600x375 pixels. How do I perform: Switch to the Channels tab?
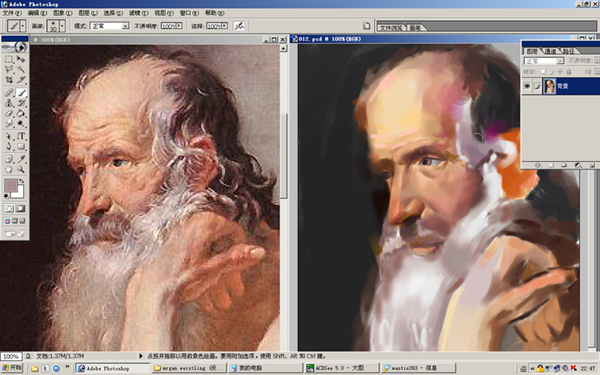pos(551,51)
